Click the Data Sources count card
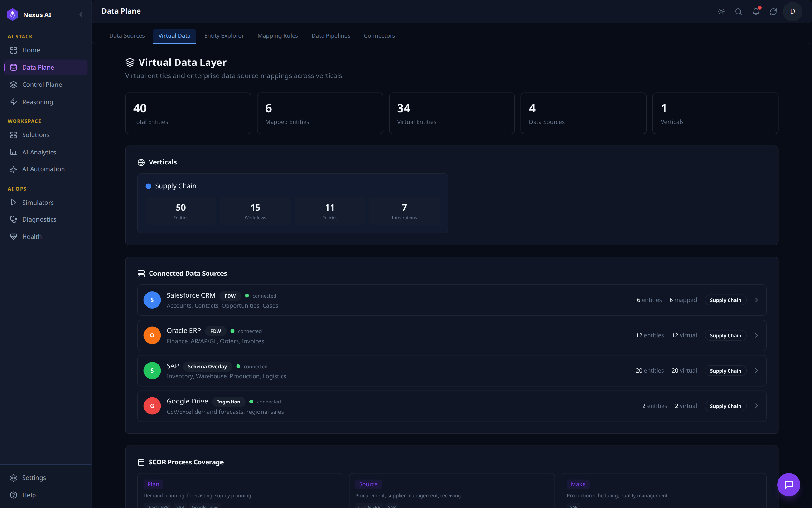 point(584,113)
